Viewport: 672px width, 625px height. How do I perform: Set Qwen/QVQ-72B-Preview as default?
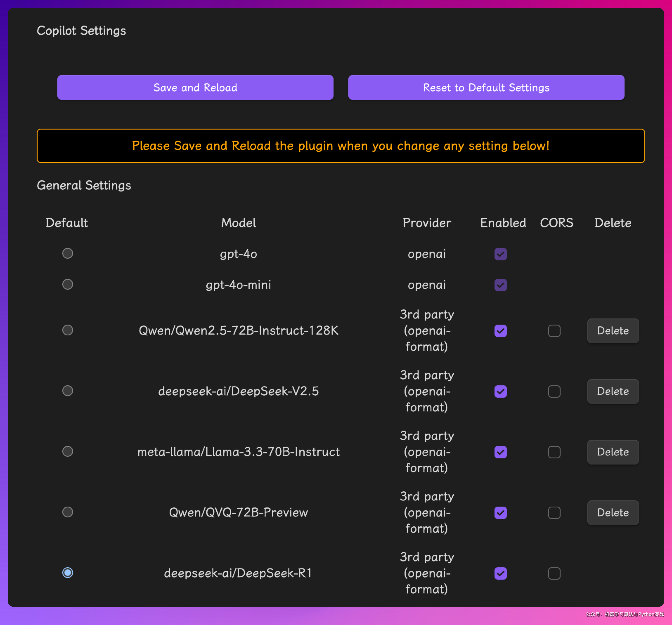pyautogui.click(x=68, y=512)
